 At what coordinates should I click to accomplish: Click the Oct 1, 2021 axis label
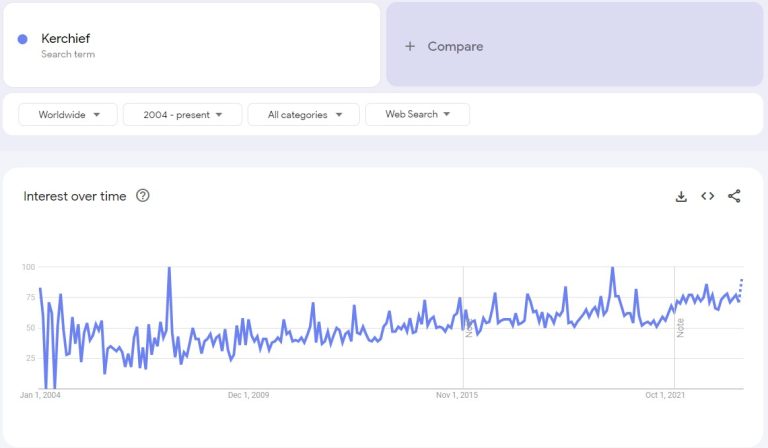tap(667, 396)
